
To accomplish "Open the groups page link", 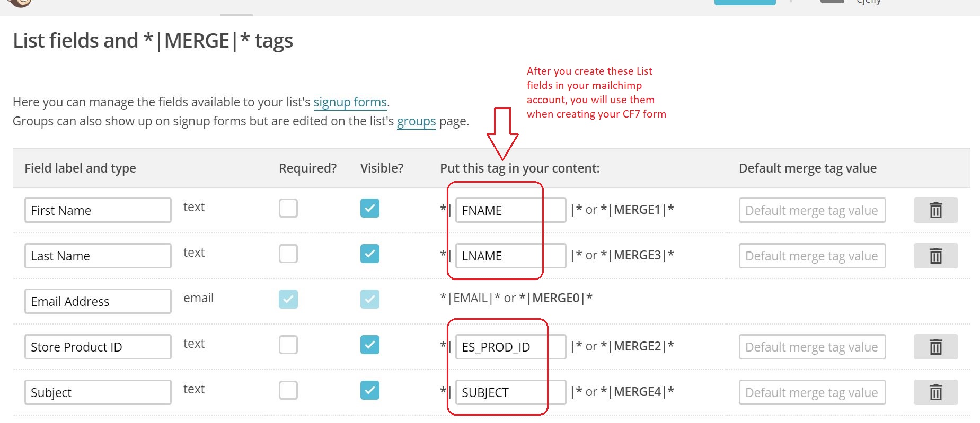I will click(x=416, y=121).
